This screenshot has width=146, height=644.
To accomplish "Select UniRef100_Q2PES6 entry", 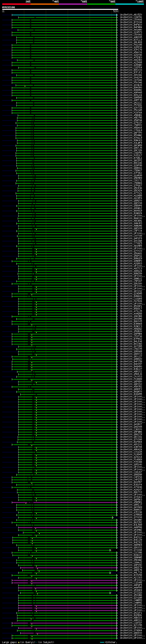I will pyautogui.click(x=131, y=48).
